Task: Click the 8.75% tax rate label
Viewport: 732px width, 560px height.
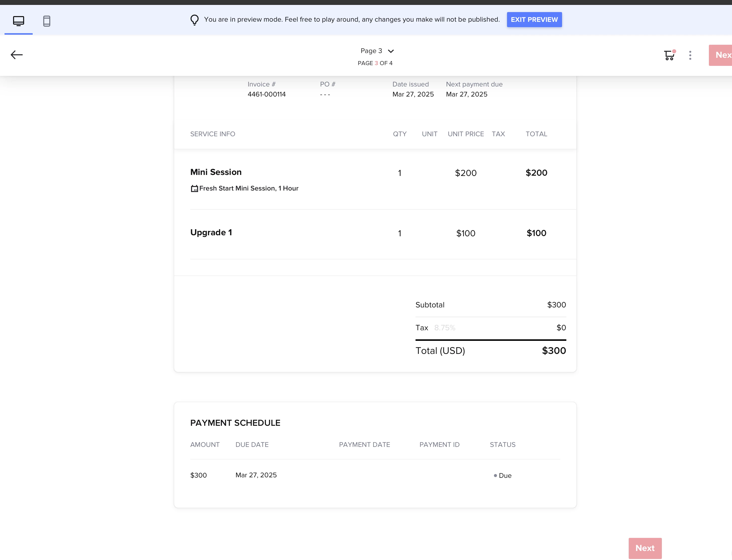Action: click(x=444, y=328)
